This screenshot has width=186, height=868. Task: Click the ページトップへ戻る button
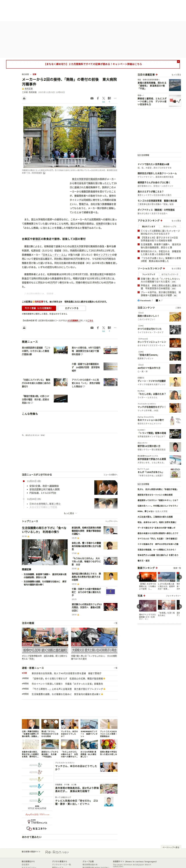click(x=171, y=847)
